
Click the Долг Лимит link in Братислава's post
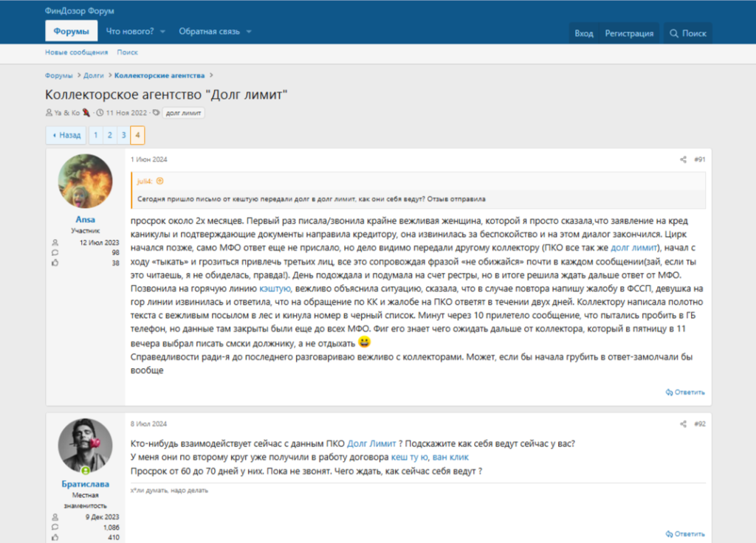(371, 443)
